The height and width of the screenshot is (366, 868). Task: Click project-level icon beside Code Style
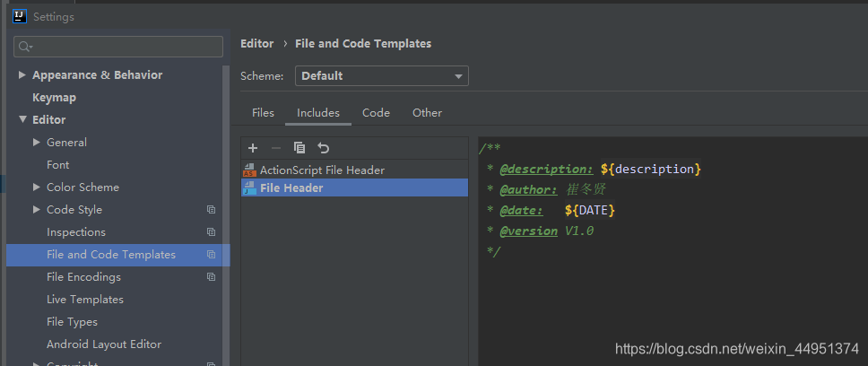pyautogui.click(x=211, y=210)
